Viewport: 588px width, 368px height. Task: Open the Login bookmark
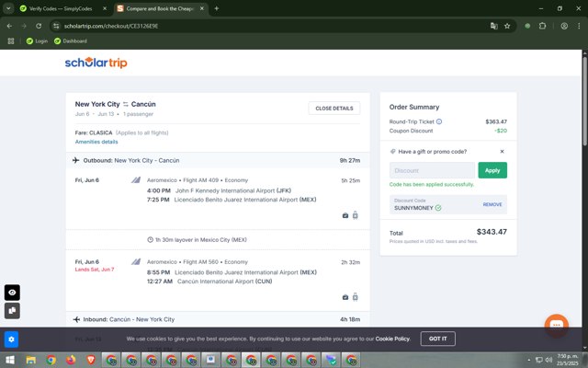click(37, 40)
